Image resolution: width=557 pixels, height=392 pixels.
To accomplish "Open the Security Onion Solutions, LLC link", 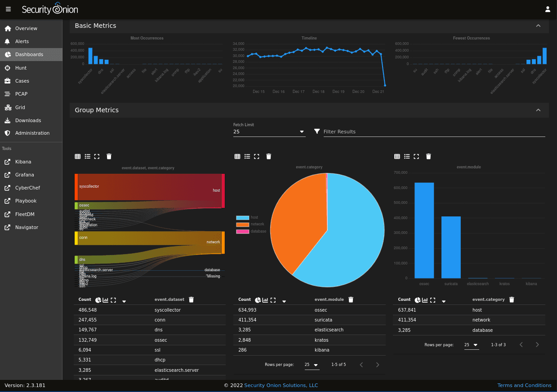I will 281,385.
